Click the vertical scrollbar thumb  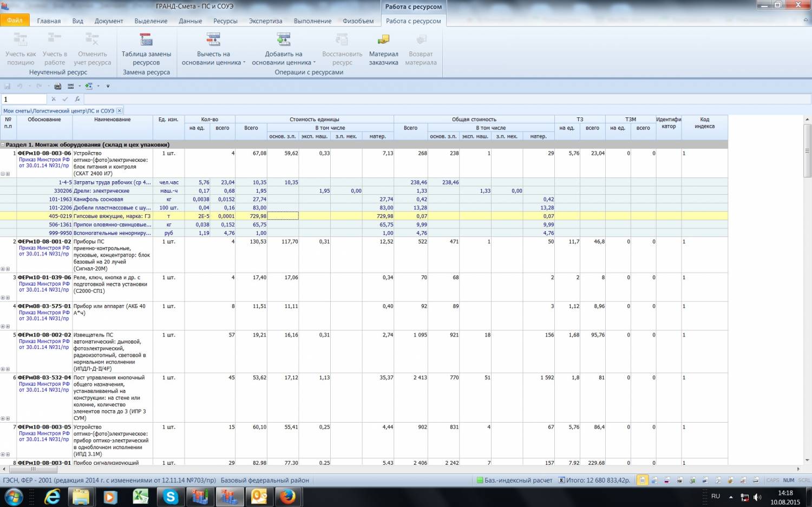[x=807, y=150]
